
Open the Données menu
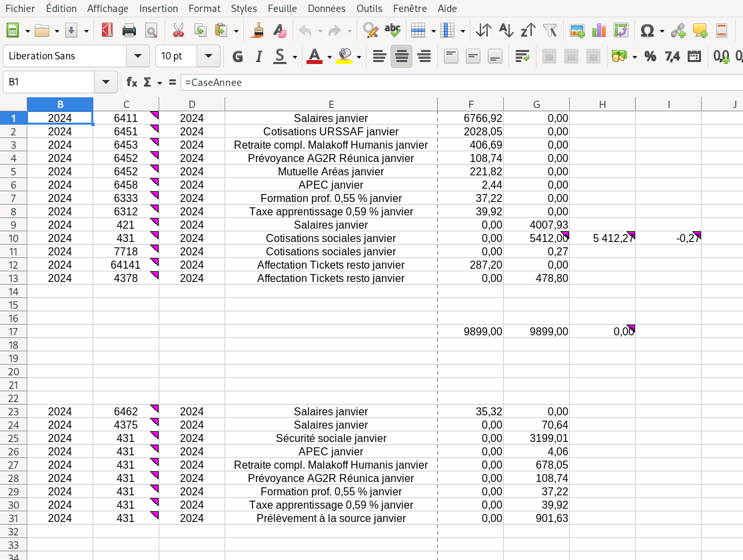327,9
